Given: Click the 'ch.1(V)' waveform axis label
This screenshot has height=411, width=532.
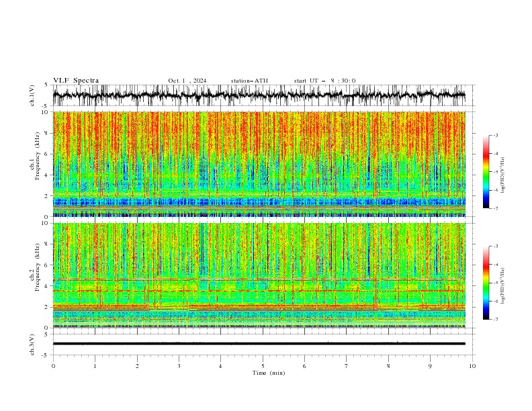Looking at the screenshot, I should 32,95.
